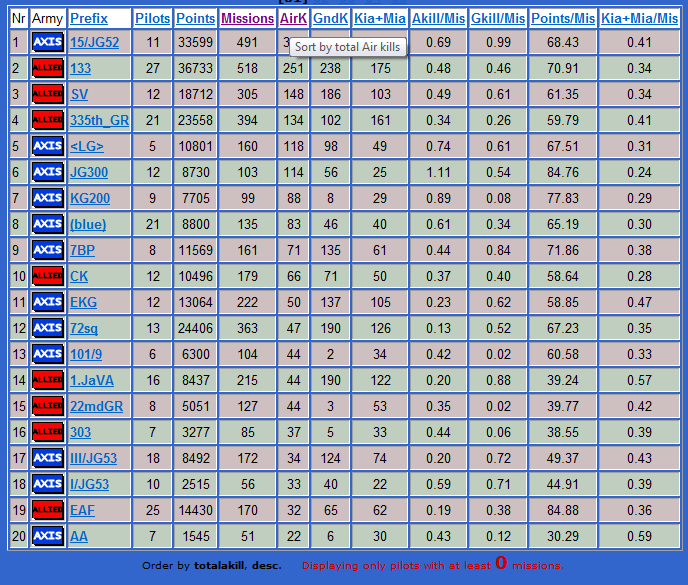The width and height of the screenshot is (688, 585).
Task: Click the ALLIED badge next to CK
Action: 48,276
